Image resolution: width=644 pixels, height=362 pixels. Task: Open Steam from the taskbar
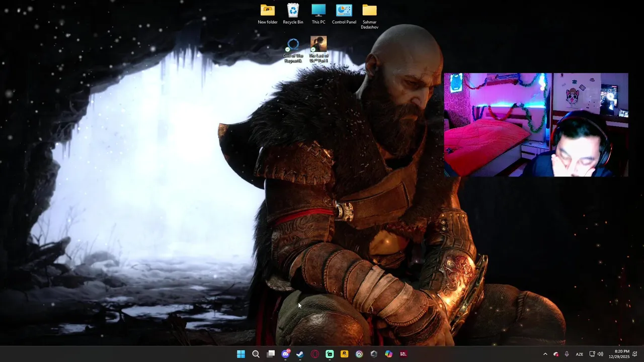300,354
